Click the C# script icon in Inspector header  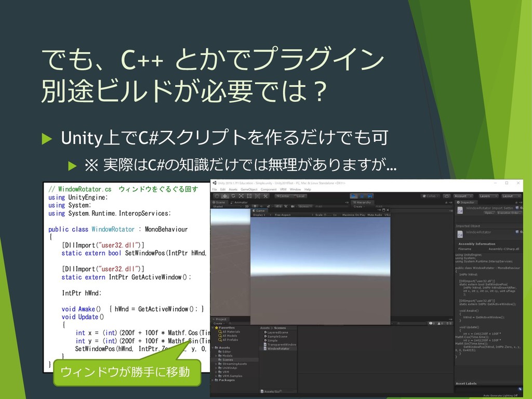click(x=460, y=210)
